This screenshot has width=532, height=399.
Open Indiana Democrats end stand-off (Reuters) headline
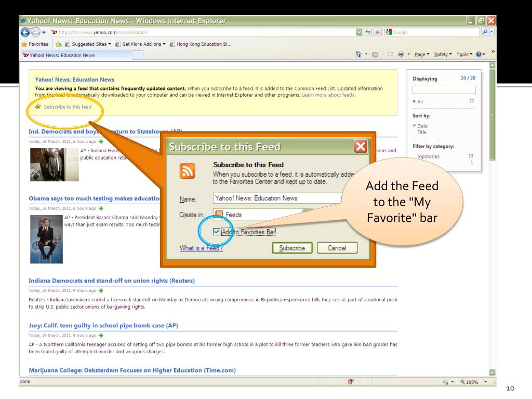tap(112, 281)
